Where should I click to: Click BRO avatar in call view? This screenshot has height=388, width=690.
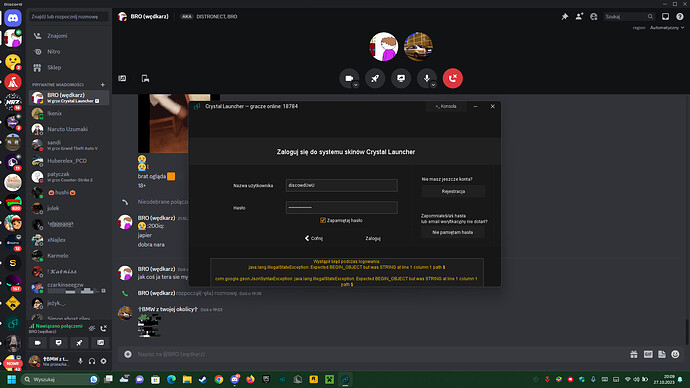(383, 46)
